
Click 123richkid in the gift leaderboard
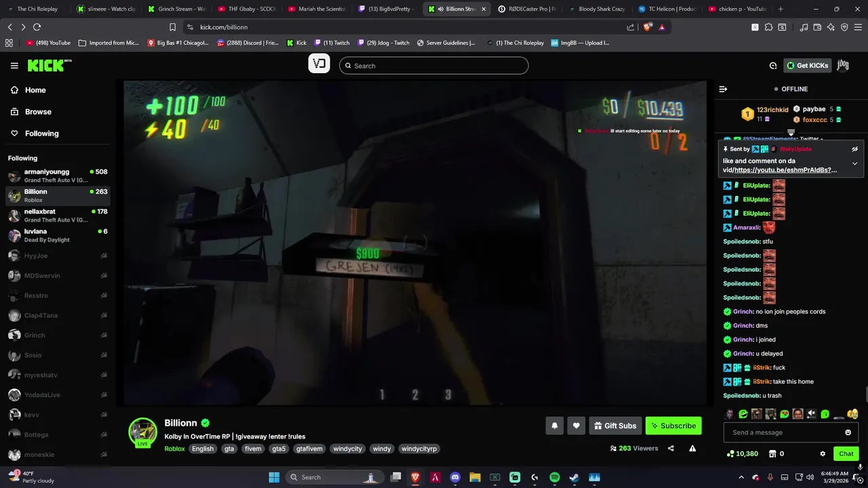[x=772, y=109]
